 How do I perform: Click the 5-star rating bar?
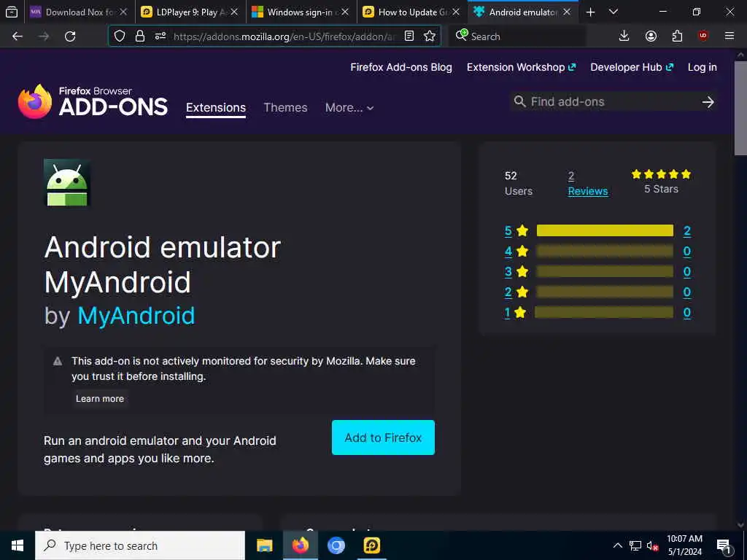(605, 231)
